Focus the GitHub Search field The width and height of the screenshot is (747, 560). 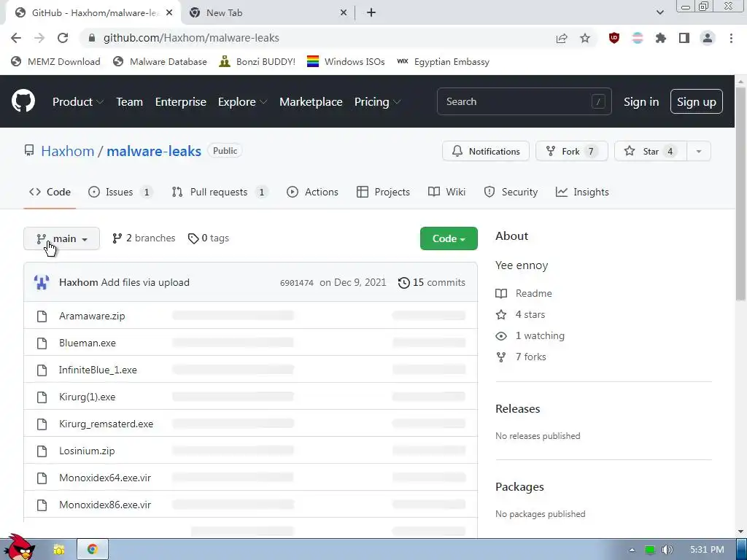point(524,101)
